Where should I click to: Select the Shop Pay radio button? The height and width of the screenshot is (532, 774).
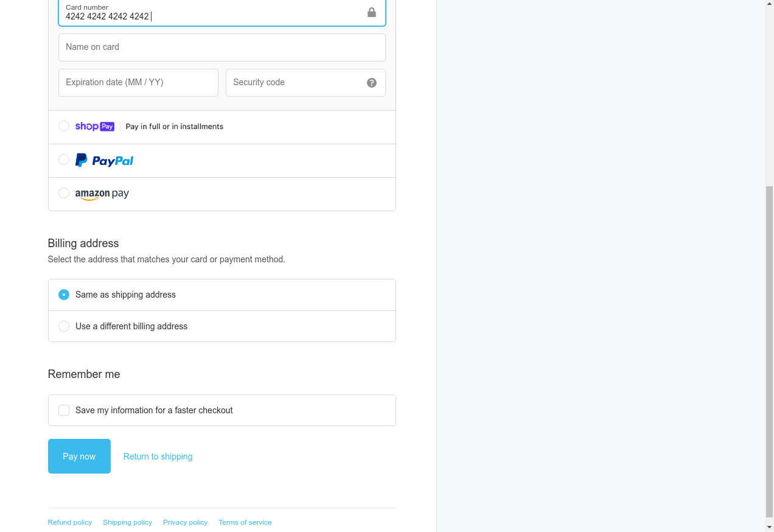(x=64, y=126)
